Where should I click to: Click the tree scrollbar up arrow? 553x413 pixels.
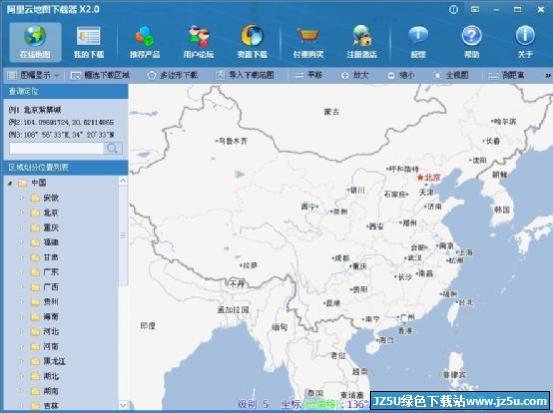pyautogui.click(x=123, y=181)
